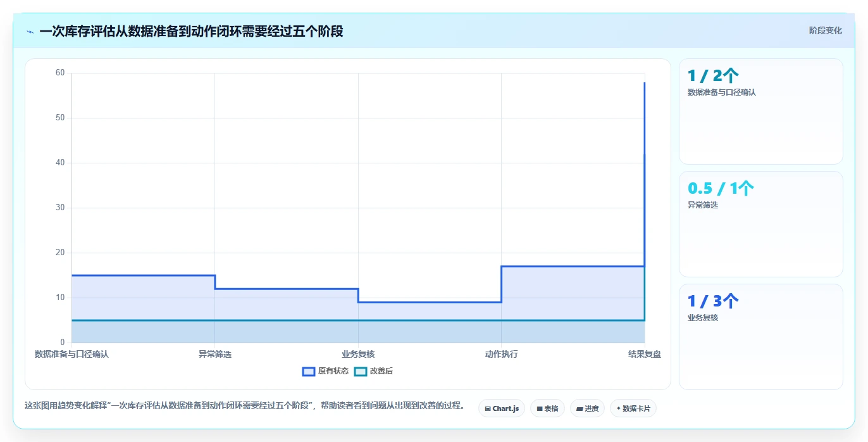This screenshot has height=442, width=868.
Task: Click y-axis value 50
Action: tap(60, 118)
